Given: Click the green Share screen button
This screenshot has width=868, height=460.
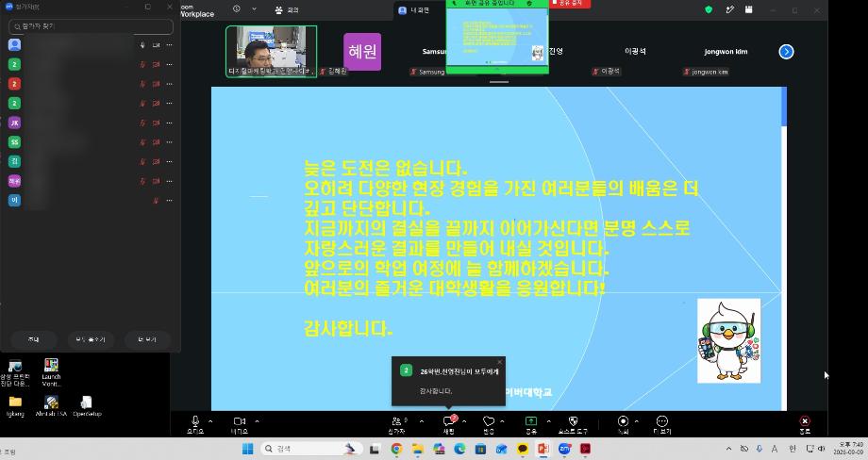Looking at the screenshot, I should (531, 424).
